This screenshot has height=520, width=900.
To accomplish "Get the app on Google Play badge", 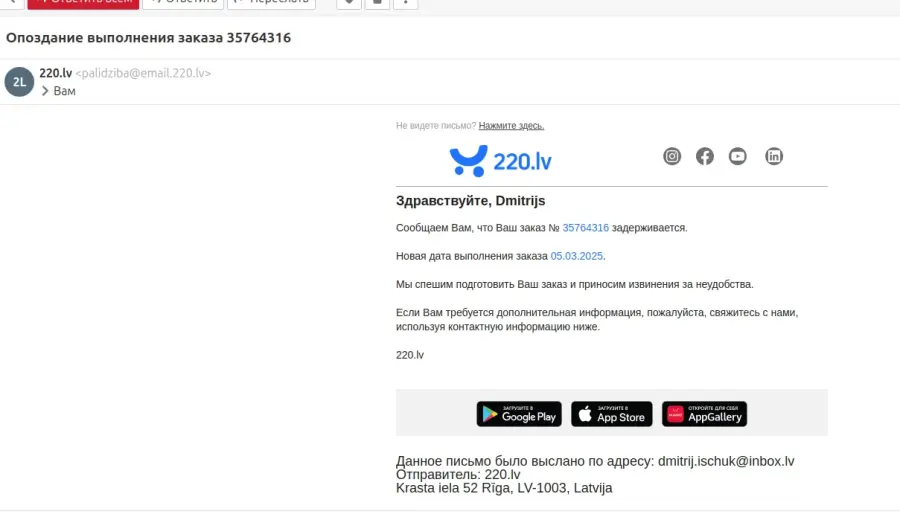I will [519, 414].
